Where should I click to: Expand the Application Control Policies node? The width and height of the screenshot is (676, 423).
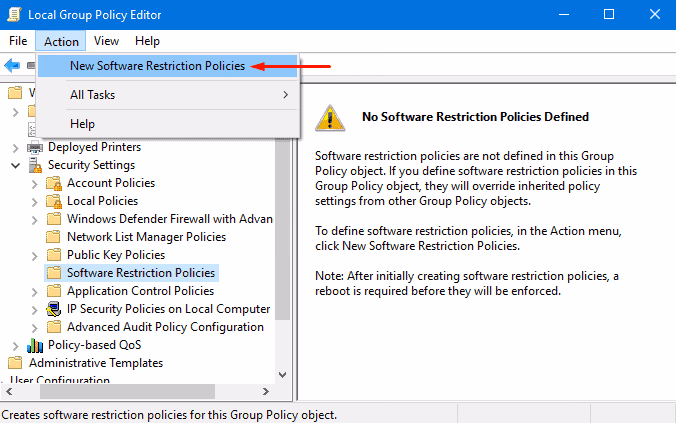34,292
